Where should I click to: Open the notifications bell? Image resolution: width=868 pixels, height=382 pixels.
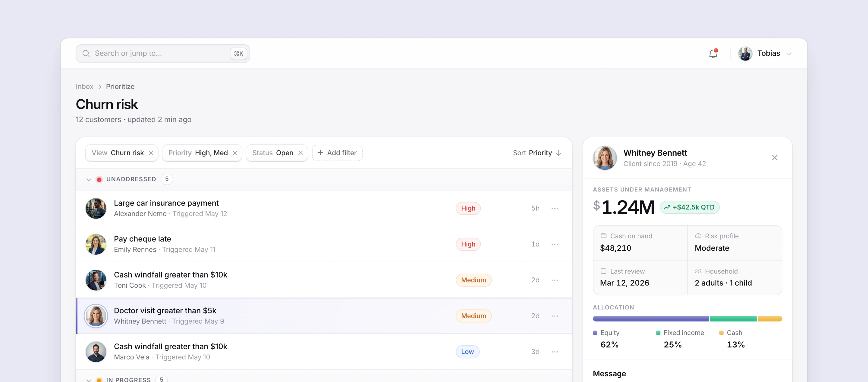coord(713,54)
